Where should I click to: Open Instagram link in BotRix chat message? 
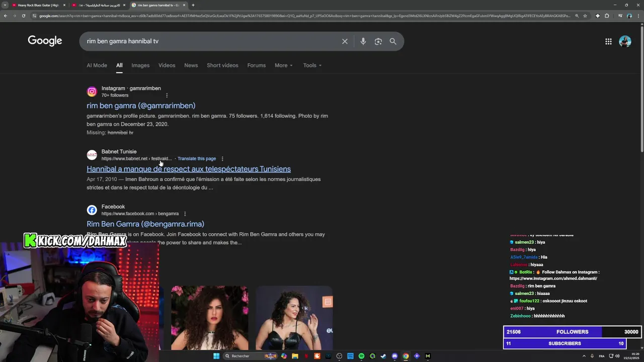tap(553, 278)
